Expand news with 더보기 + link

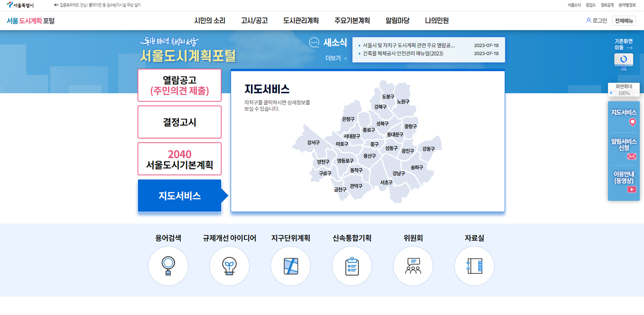pos(336,58)
